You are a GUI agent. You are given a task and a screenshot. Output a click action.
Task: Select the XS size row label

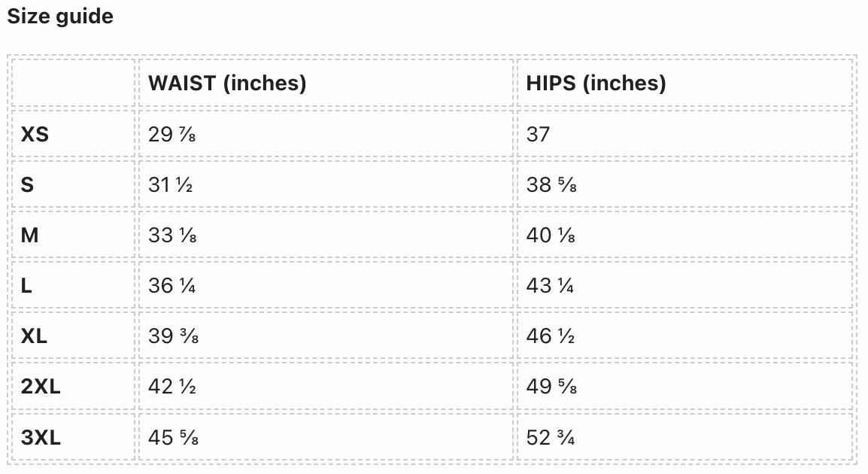pyautogui.click(x=35, y=134)
